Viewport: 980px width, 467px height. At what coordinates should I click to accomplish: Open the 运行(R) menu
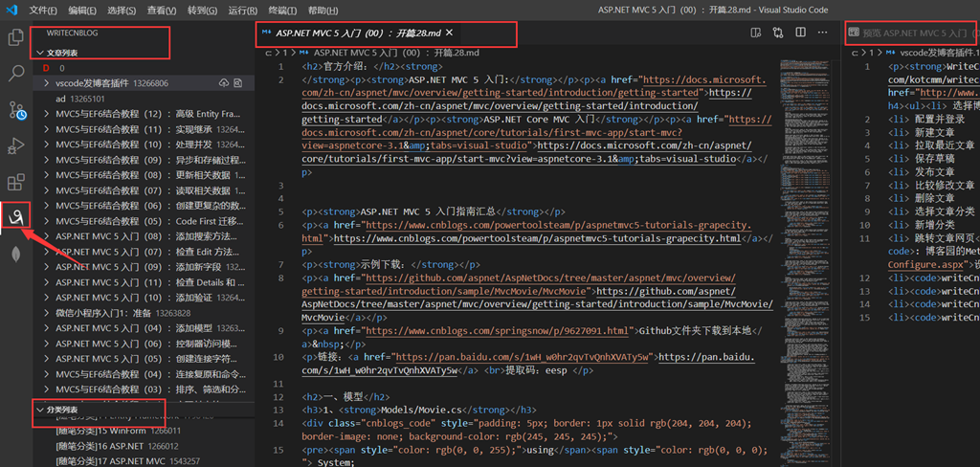click(243, 10)
